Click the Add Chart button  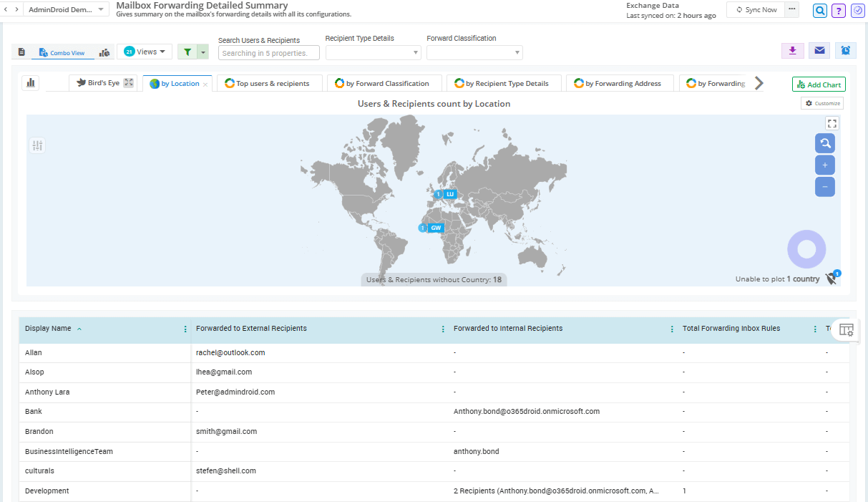tap(818, 84)
